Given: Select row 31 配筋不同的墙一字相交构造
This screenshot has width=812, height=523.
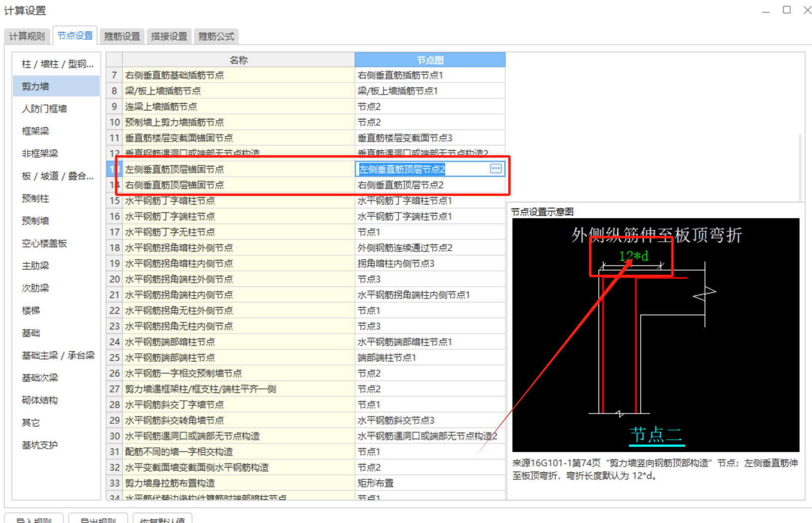Looking at the screenshot, I should tap(239, 452).
